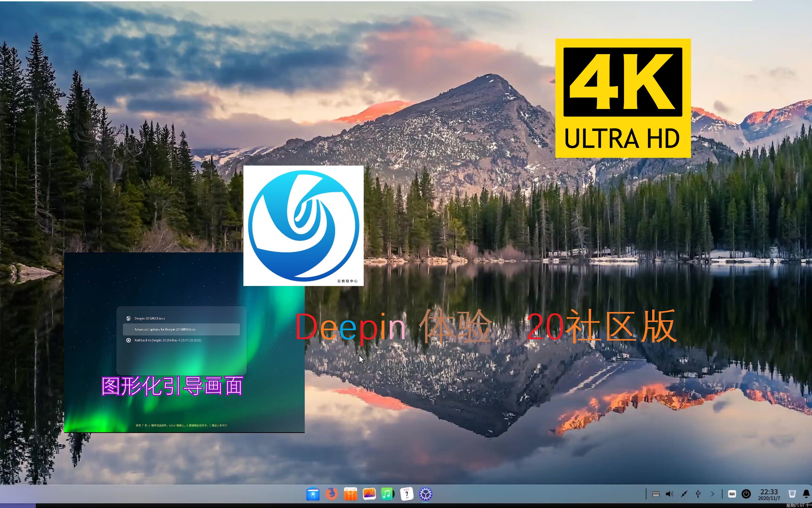This screenshot has height=508, width=812.
Task: Launch the green Music player icon
Action: click(x=387, y=494)
